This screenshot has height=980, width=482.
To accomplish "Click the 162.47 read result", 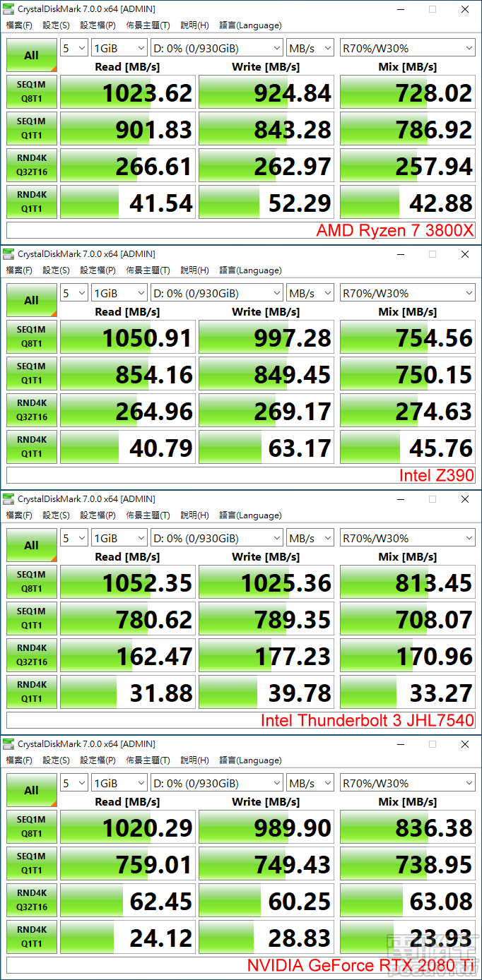I will click(x=128, y=656).
